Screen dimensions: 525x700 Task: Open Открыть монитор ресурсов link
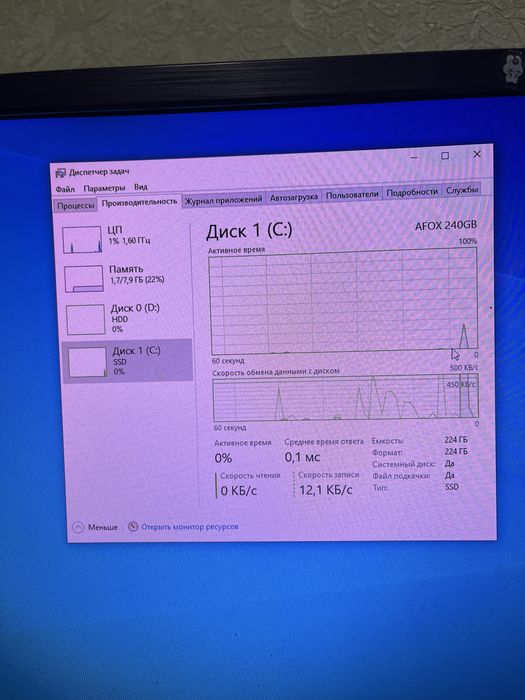190,527
